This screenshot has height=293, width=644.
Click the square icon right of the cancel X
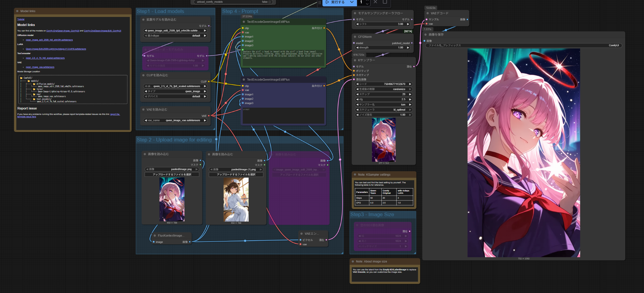tap(385, 2)
